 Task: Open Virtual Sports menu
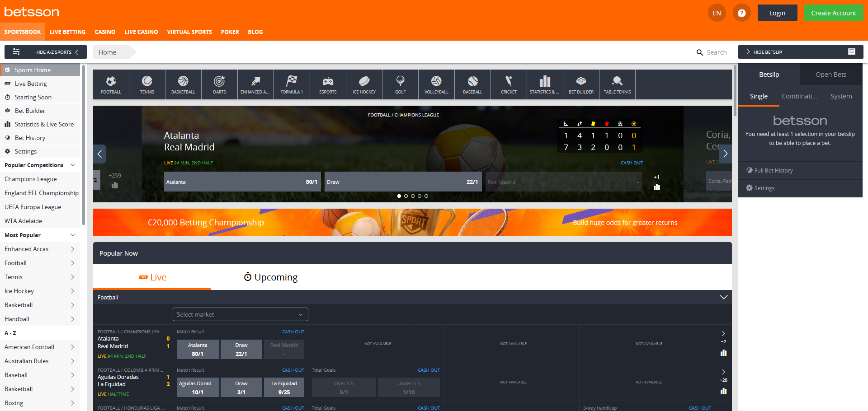(x=189, y=32)
